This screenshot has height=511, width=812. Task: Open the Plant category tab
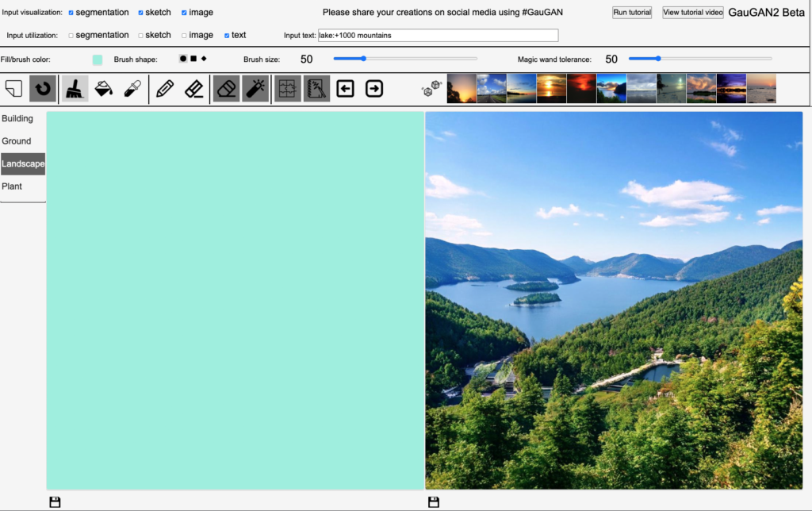coord(23,186)
